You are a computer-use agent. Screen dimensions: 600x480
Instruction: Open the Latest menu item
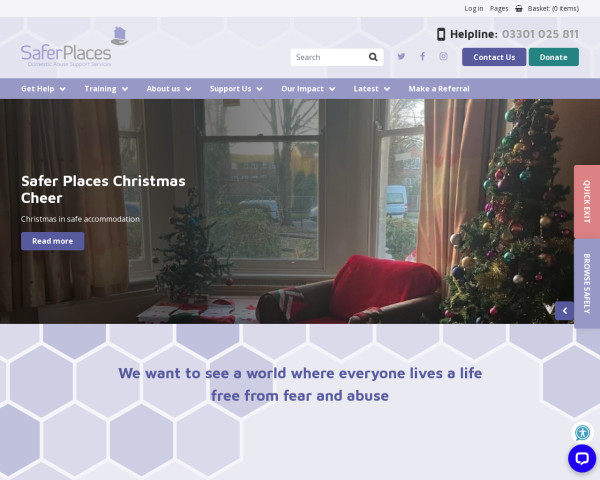[x=372, y=89]
